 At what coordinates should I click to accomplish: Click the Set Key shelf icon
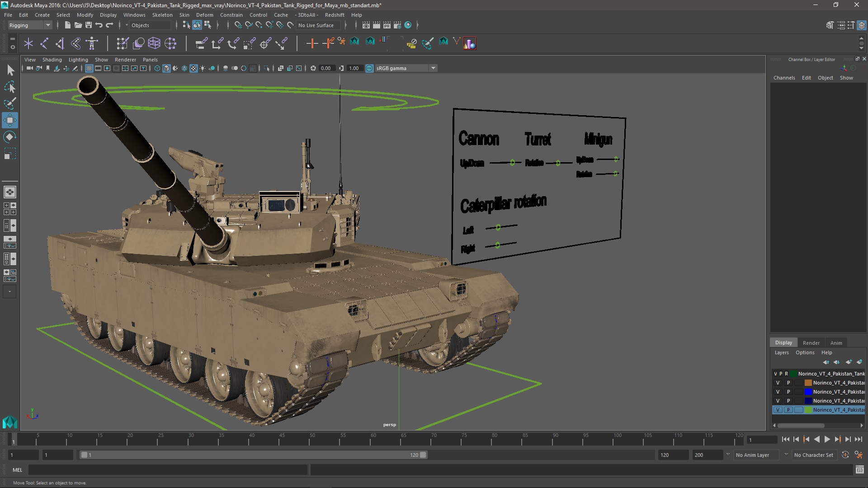tap(312, 43)
